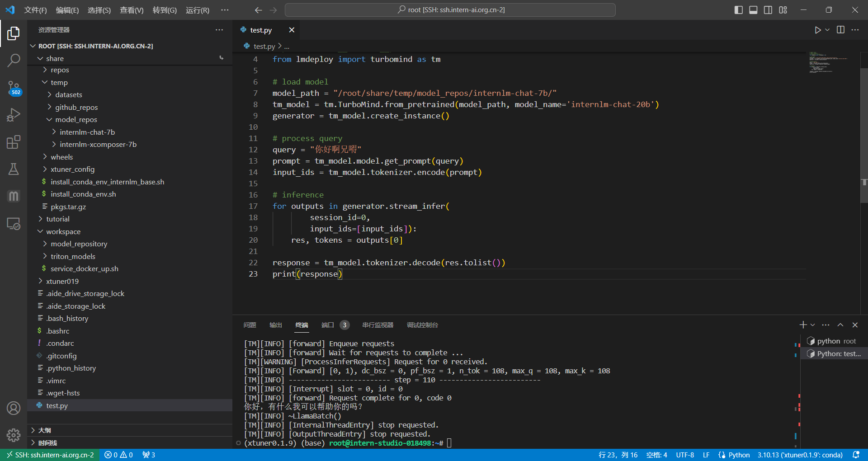Toggle the secondary side bar visibility
The image size is (868, 461).
768,10
